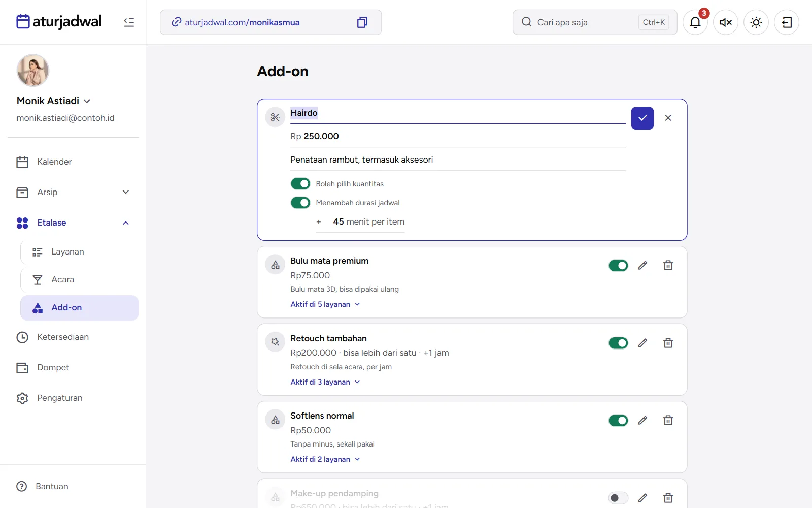
Task: Edit Retouch tambahan with pencil icon
Action: 642,343
